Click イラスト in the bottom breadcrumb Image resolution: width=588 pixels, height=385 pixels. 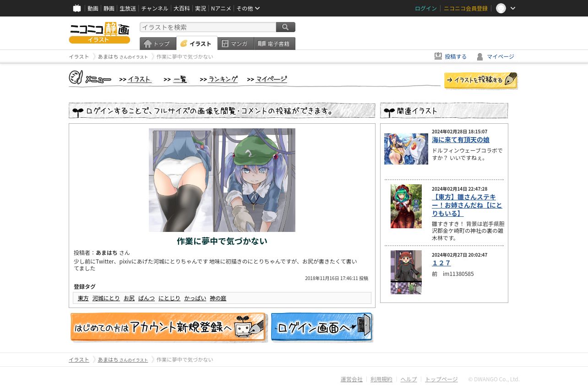(x=79, y=360)
